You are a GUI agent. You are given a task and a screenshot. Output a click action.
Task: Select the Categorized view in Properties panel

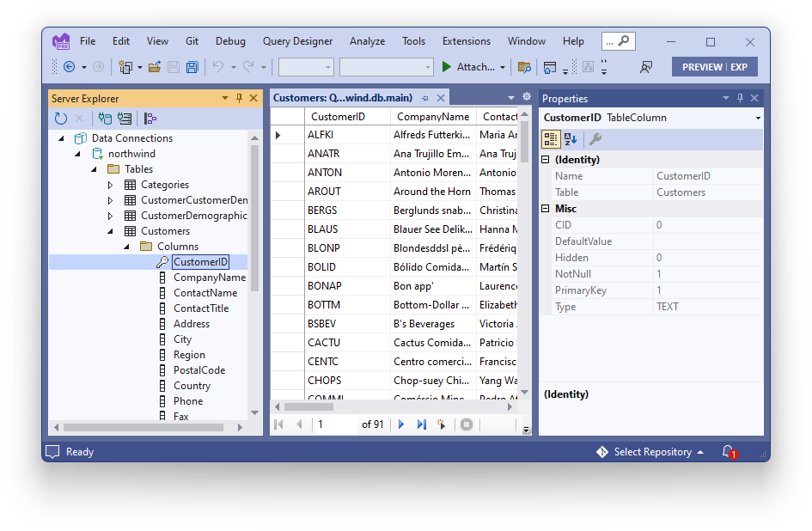550,139
